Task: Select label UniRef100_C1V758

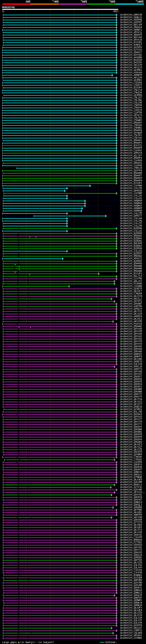Action: (x=131, y=279)
